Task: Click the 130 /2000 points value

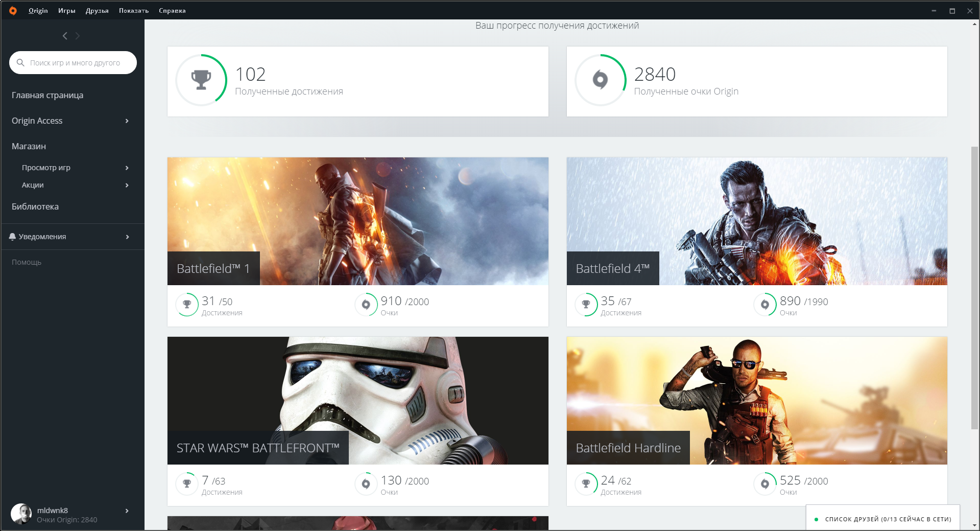Action: (x=405, y=480)
